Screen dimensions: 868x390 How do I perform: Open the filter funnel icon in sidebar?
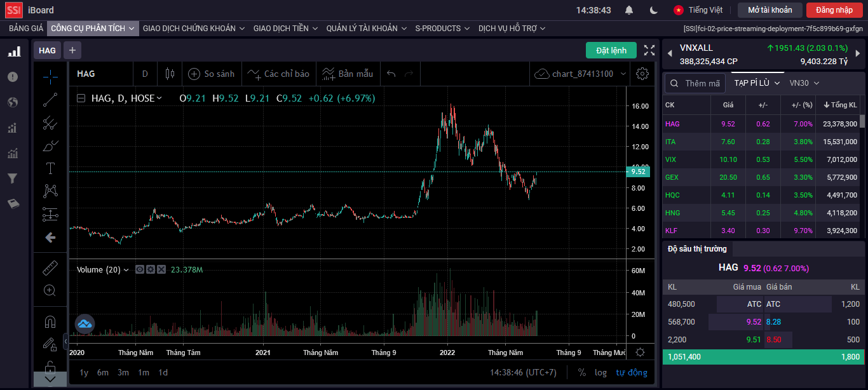click(13, 178)
